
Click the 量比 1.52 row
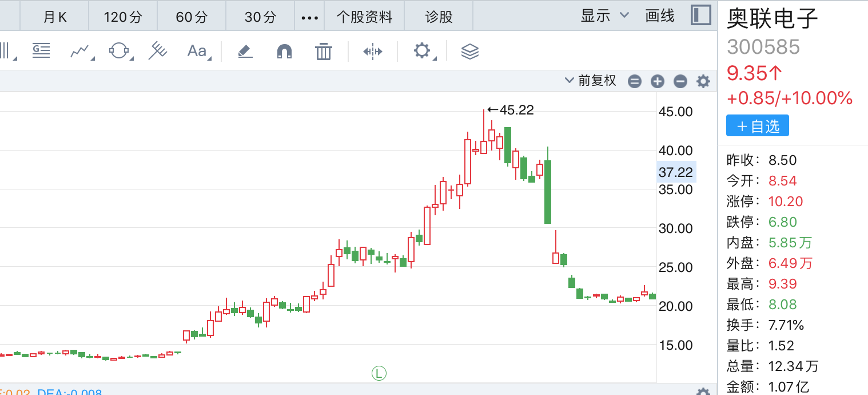coord(760,346)
